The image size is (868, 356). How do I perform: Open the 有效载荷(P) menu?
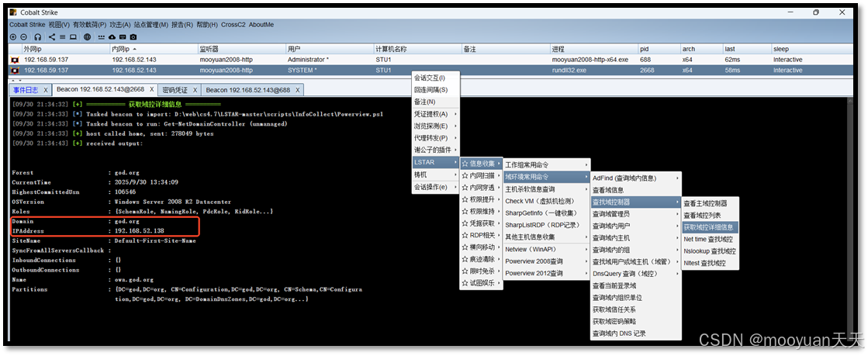[x=89, y=25]
